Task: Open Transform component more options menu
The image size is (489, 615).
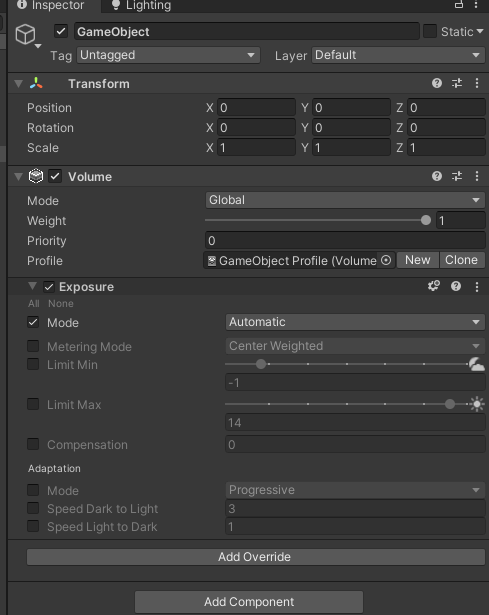Action: click(x=477, y=83)
